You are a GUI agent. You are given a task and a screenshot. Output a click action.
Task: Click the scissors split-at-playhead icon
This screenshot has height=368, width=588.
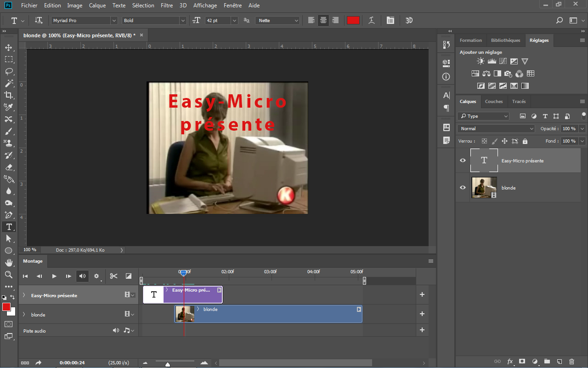click(113, 276)
